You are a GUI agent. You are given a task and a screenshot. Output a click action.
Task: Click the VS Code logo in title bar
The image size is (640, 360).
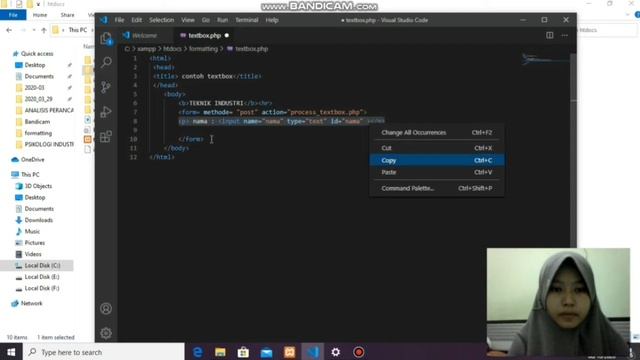pyautogui.click(x=104, y=20)
